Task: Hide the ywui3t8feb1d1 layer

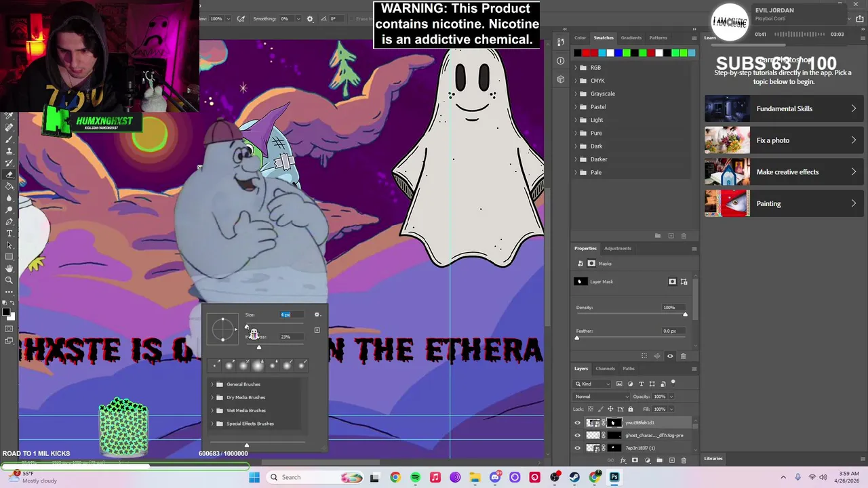Action: pyautogui.click(x=578, y=423)
